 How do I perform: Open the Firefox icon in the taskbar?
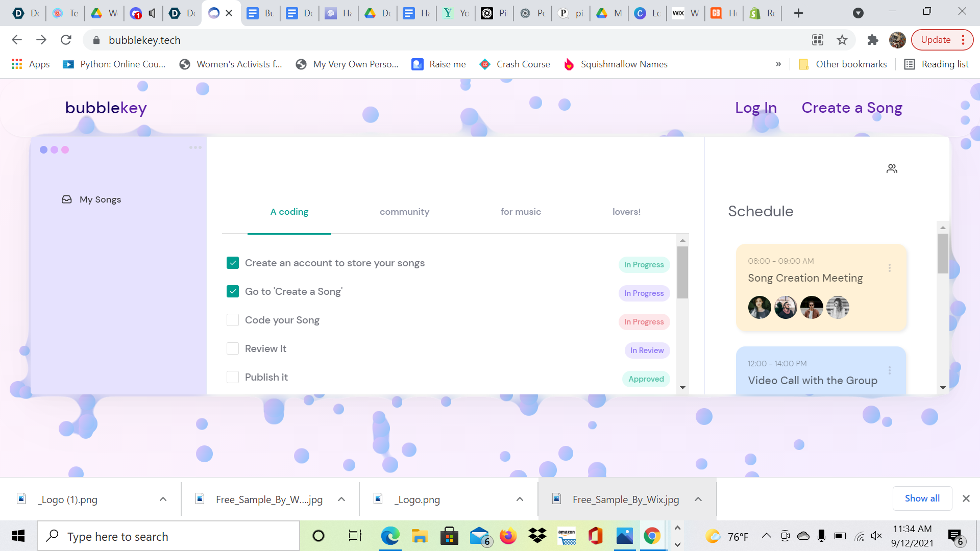tap(508, 536)
